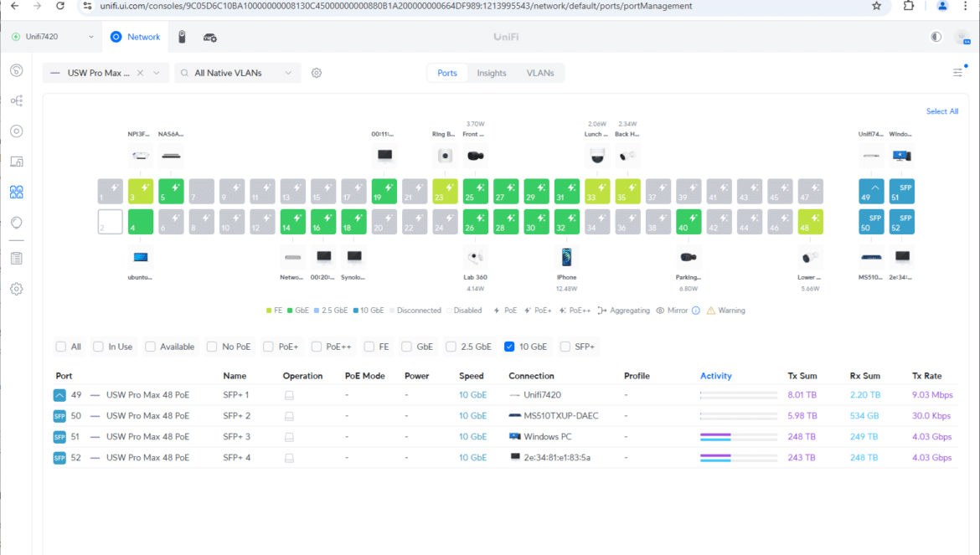Open the browser extensions icon
The image size is (980, 555).
click(909, 6)
